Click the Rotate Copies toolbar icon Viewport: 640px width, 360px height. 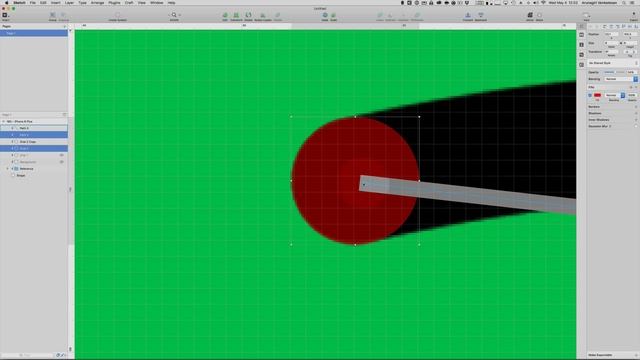[x=263, y=16]
